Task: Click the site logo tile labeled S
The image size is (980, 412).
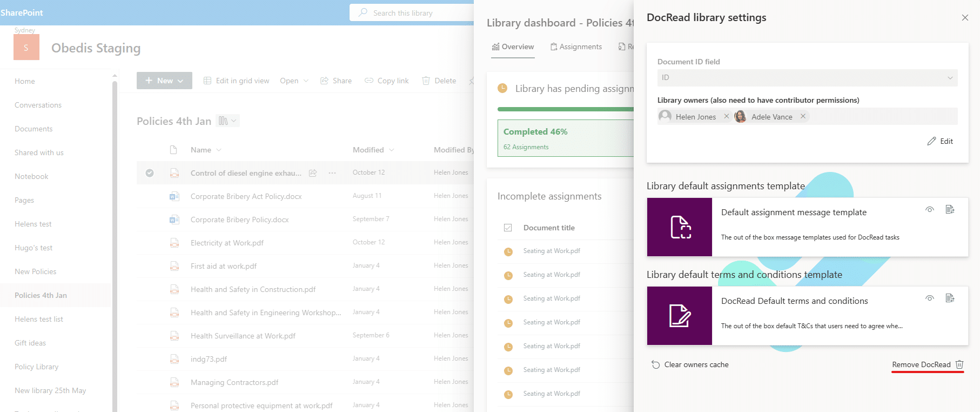Action: [x=26, y=47]
